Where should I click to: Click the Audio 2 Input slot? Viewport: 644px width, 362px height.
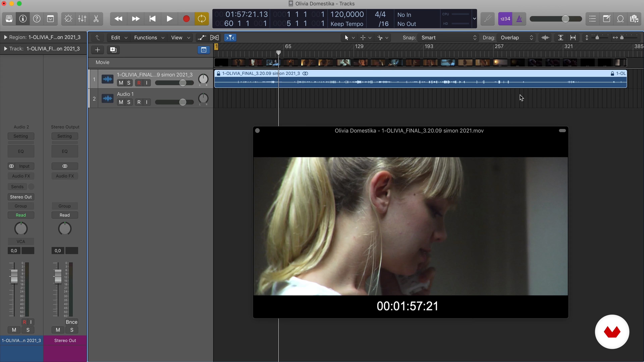(24, 166)
